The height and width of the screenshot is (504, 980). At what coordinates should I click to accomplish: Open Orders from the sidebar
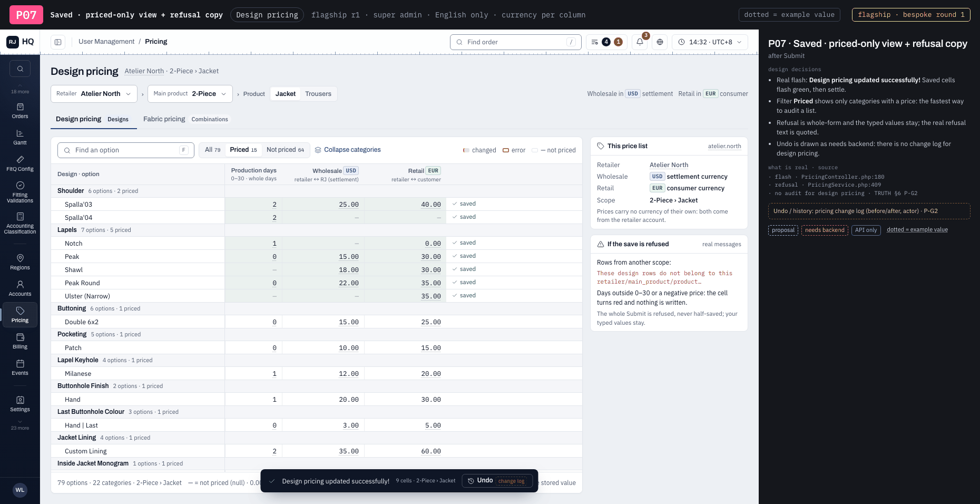(x=20, y=111)
